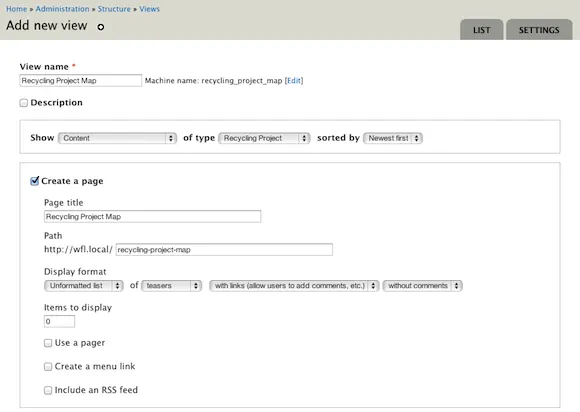Open the Show Content dropdown
Viewport: 580px width, 412px height.
pos(117,138)
